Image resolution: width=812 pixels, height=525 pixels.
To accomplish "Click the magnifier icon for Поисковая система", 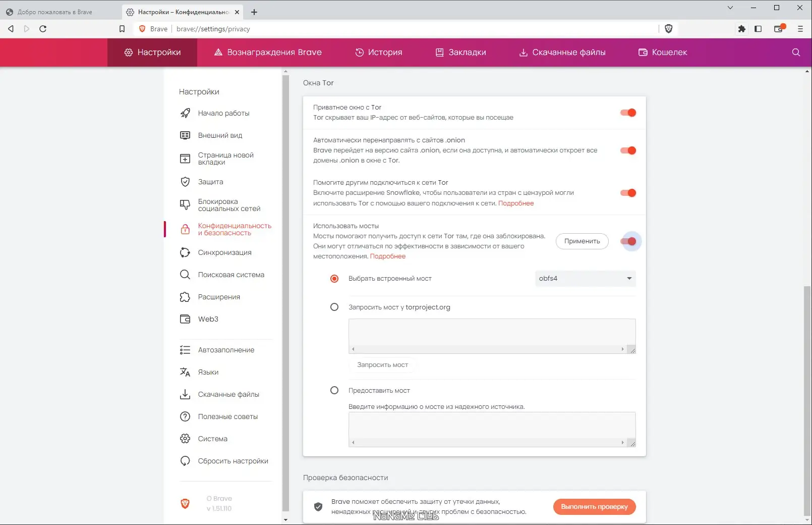I will coord(185,275).
